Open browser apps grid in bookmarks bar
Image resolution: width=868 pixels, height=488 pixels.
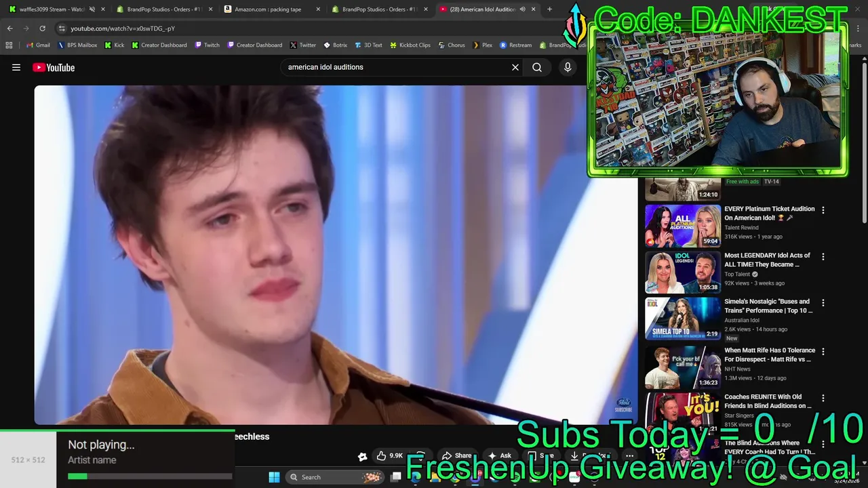[x=9, y=45]
